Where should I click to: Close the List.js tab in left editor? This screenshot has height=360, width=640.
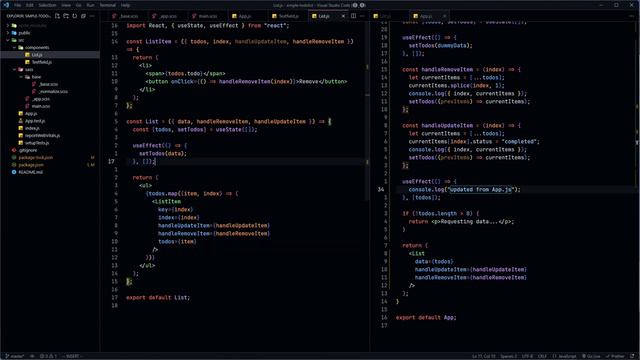click(x=343, y=16)
